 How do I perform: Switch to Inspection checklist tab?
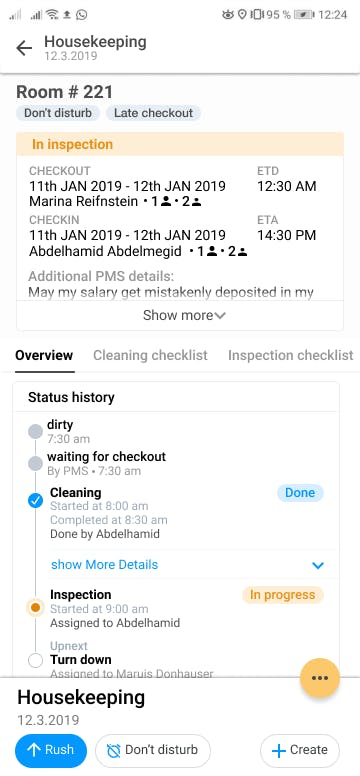pyautogui.click(x=291, y=355)
